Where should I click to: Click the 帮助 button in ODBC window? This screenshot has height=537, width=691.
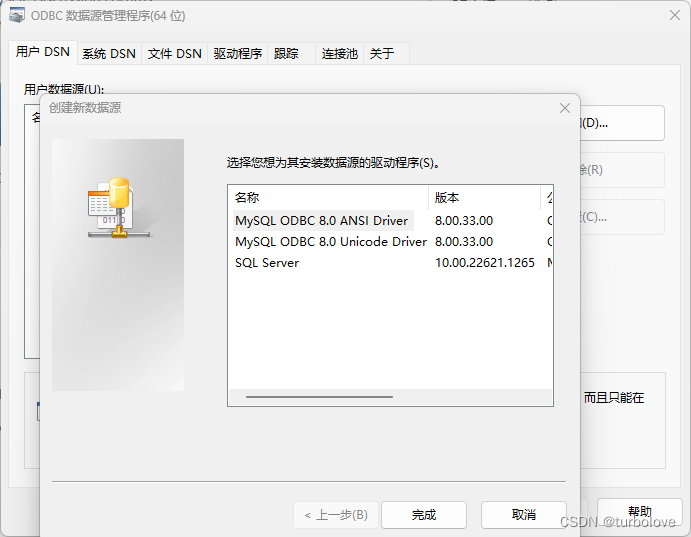639,512
